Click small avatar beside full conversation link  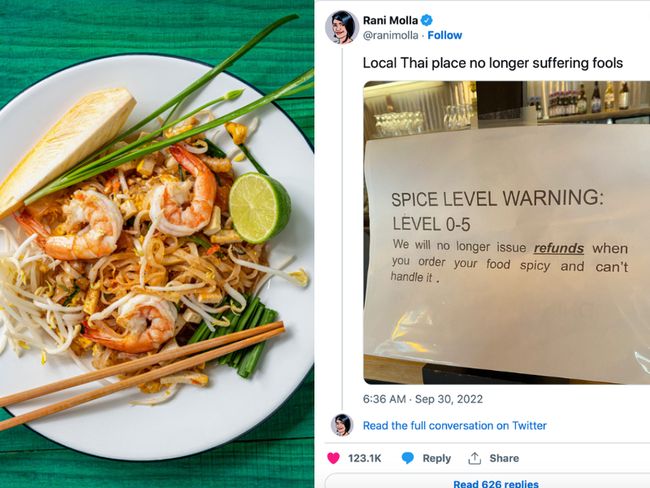342,425
